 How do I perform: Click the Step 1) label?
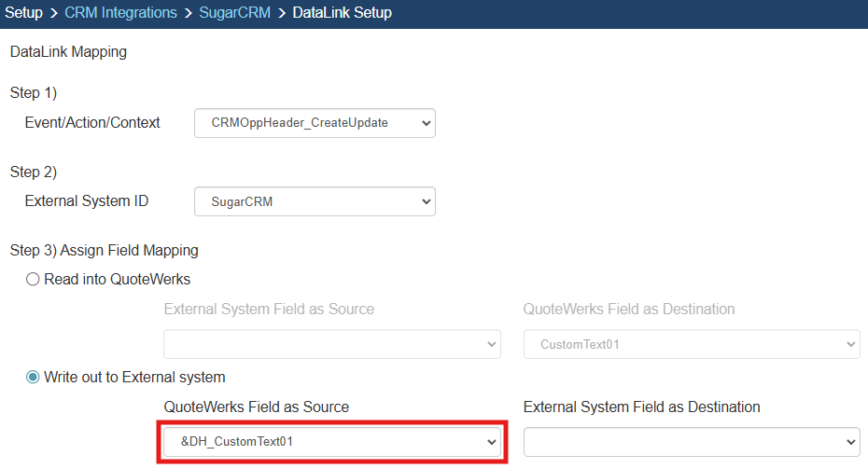pyautogui.click(x=34, y=93)
